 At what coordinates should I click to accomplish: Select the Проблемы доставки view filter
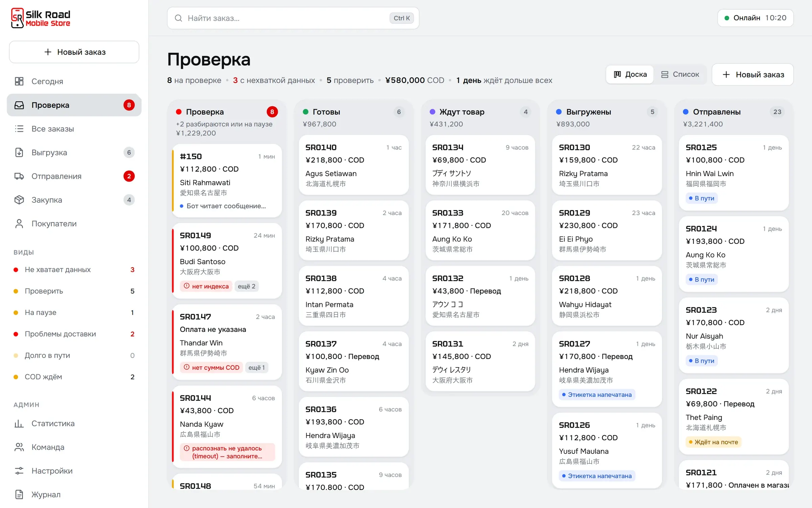pos(74,334)
